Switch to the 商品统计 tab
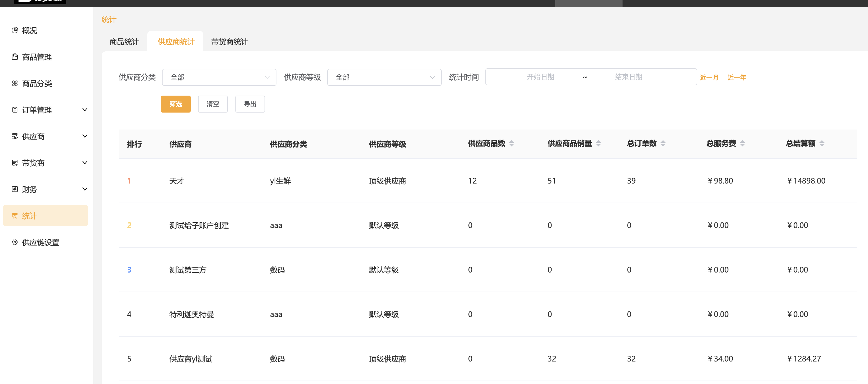The height and width of the screenshot is (384, 868). click(x=124, y=42)
